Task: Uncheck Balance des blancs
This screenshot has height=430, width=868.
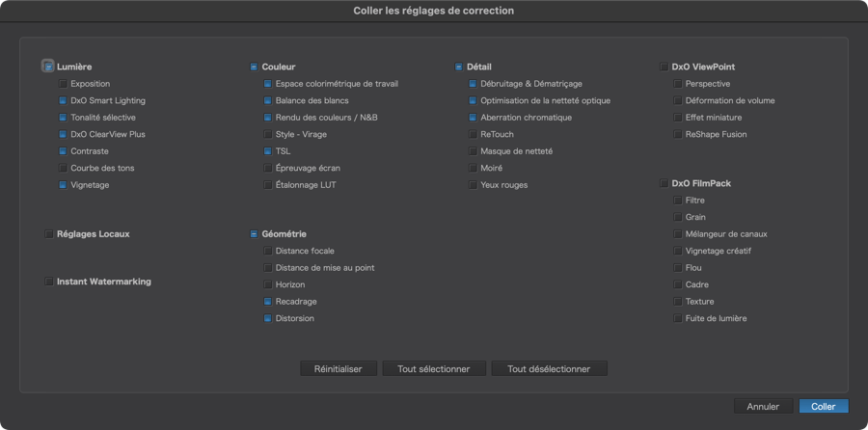Action: [x=268, y=100]
